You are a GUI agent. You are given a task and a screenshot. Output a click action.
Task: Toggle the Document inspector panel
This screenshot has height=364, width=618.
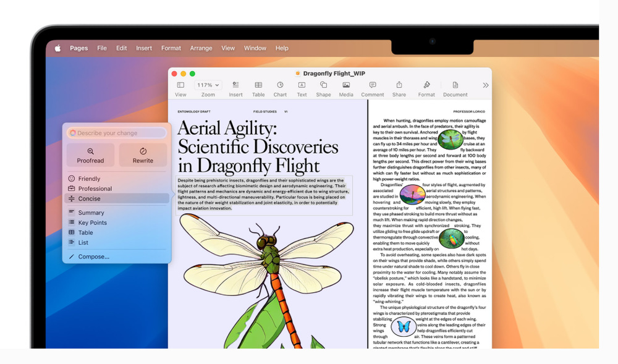pyautogui.click(x=455, y=85)
